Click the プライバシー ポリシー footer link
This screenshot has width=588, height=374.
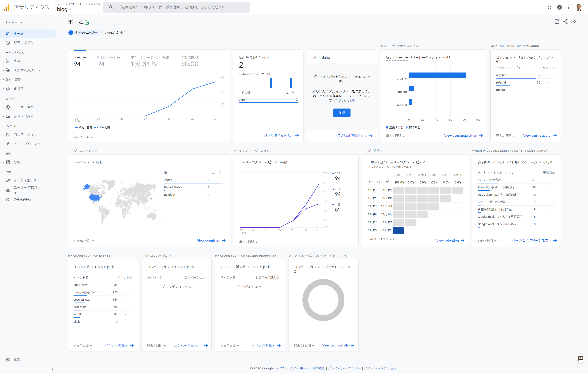click(344, 368)
